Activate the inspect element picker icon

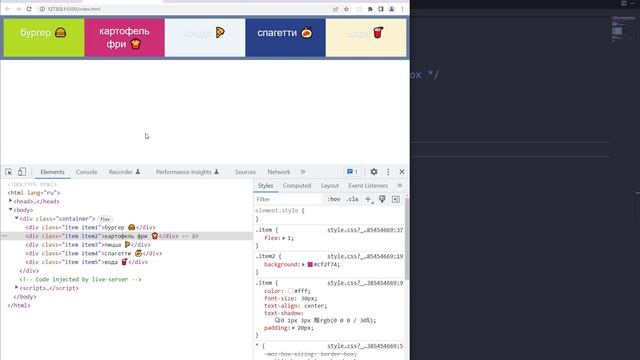pos(9,172)
